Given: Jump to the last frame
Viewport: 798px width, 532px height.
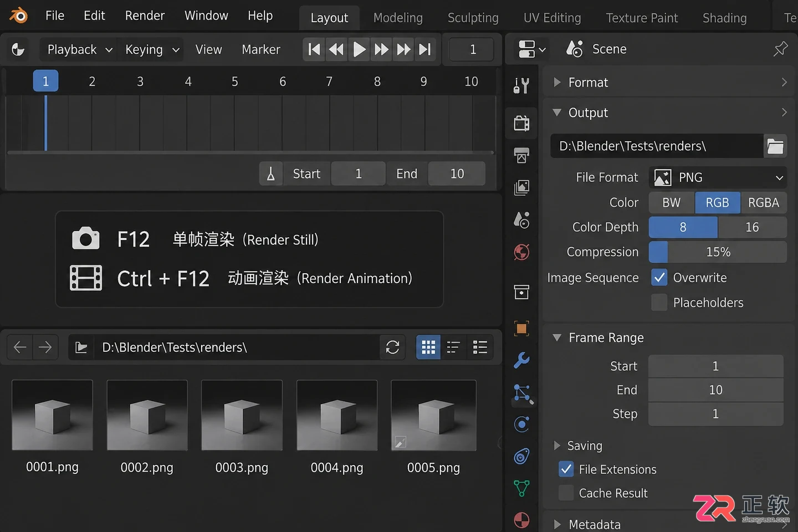Looking at the screenshot, I should [425, 49].
